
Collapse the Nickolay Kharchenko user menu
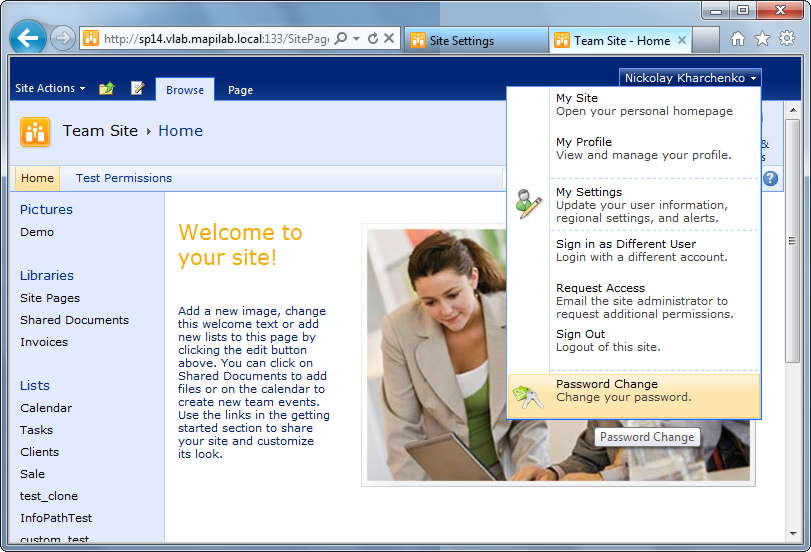coord(691,78)
